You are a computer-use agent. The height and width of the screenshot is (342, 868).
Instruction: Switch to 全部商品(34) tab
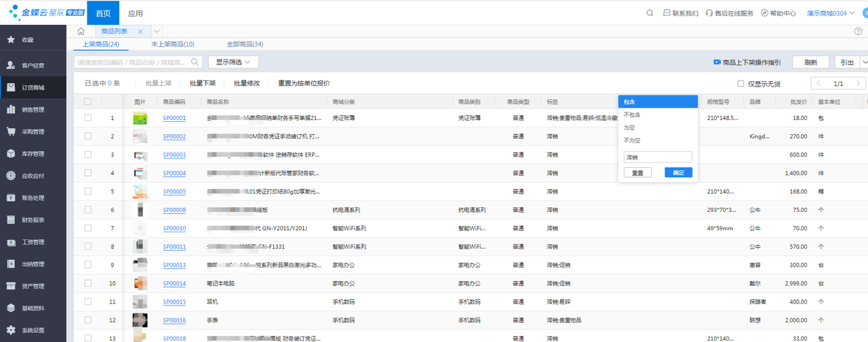click(245, 44)
